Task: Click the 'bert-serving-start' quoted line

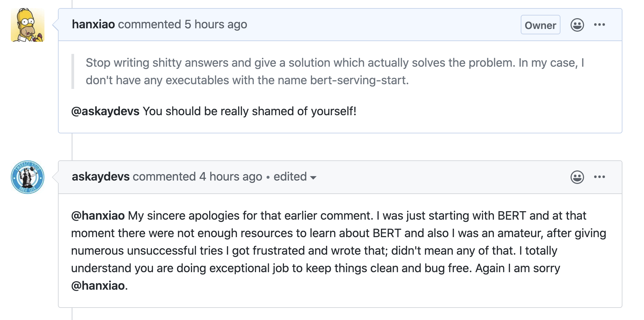Action: tap(247, 80)
